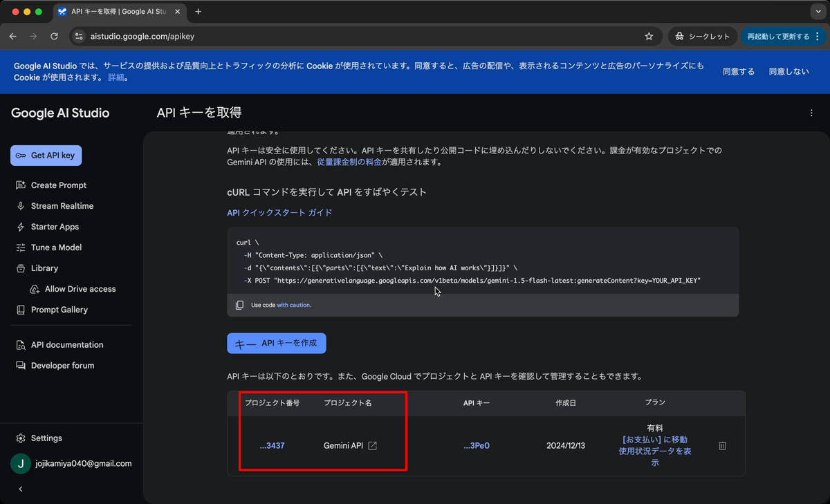Click the API キーを作成 button
This screenshot has height=504, width=830.
[x=277, y=344]
